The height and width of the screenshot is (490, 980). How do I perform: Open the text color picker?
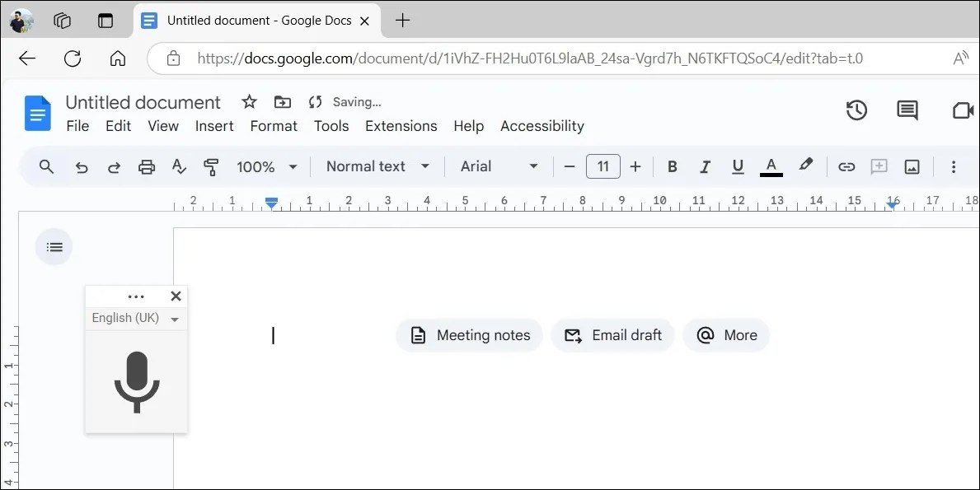click(x=771, y=166)
